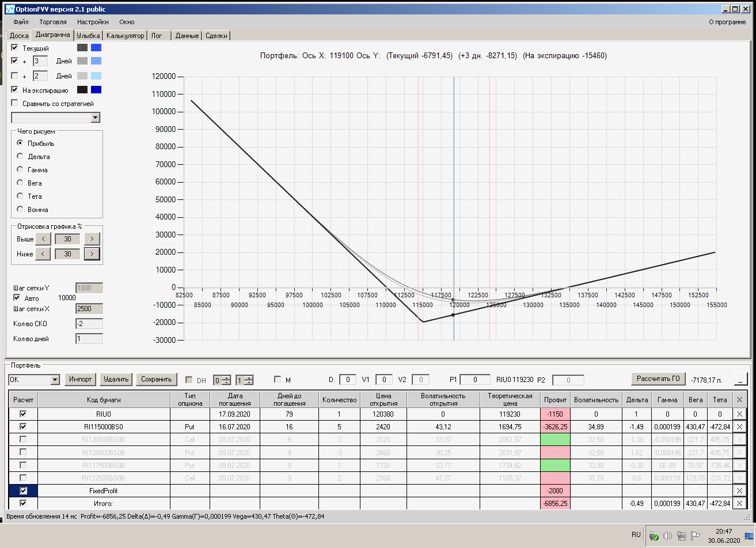Remove the RI115000BS0 row with its X
This screenshot has width=756, height=548.
pyautogui.click(x=740, y=426)
